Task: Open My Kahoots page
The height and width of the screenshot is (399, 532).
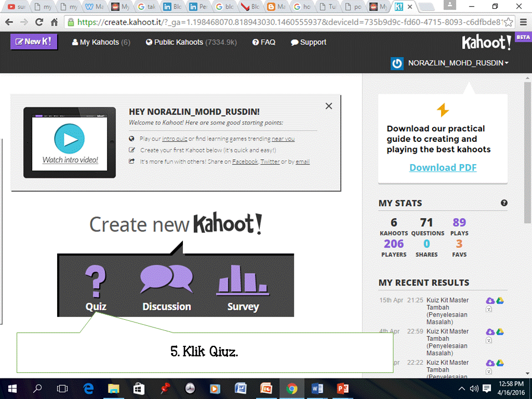Action: pos(101,43)
